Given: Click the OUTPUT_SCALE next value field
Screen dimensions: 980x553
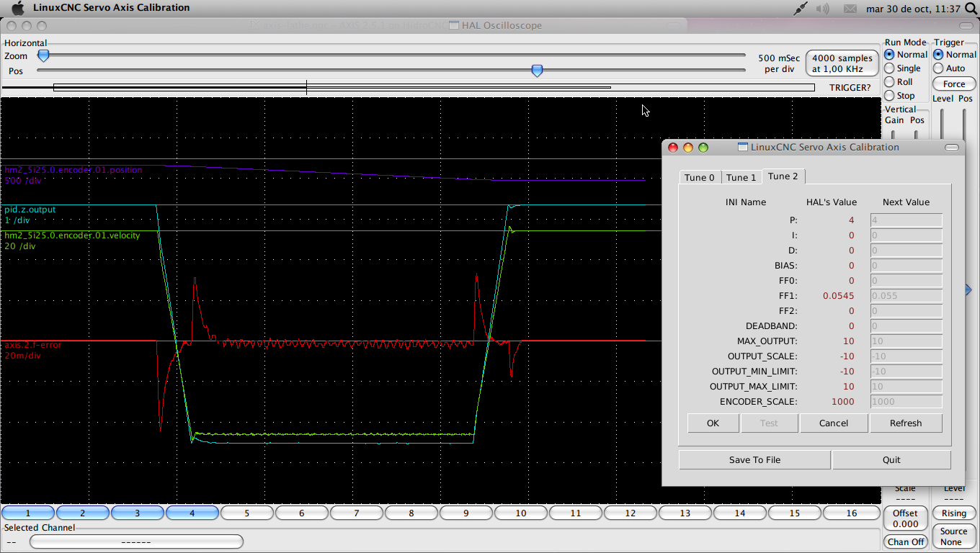Looking at the screenshot, I should pos(906,356).
